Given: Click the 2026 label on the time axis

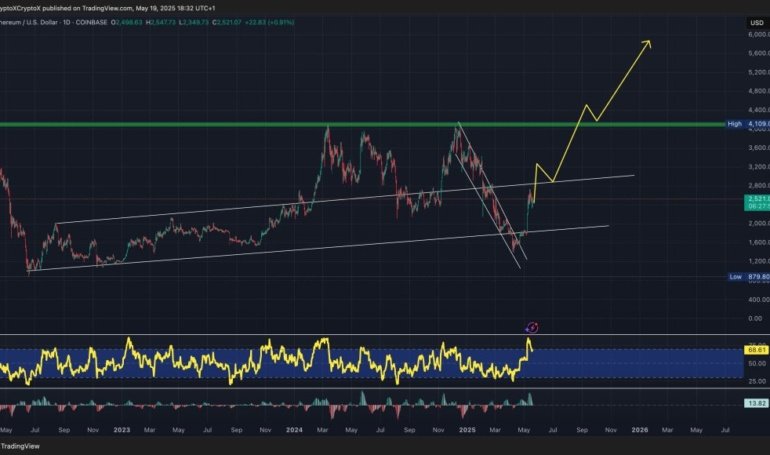Looking at the screenshot, I should tap(640, 430).
